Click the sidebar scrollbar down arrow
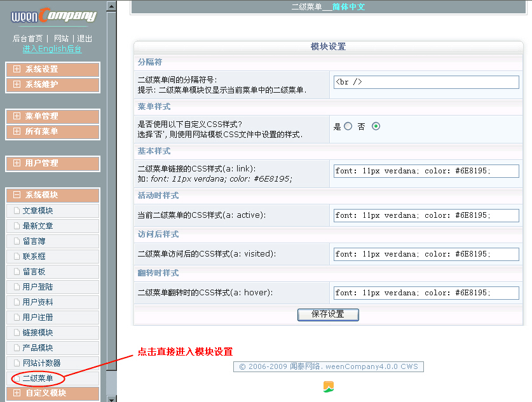This screenshot has width=532, height=402. 111,399
